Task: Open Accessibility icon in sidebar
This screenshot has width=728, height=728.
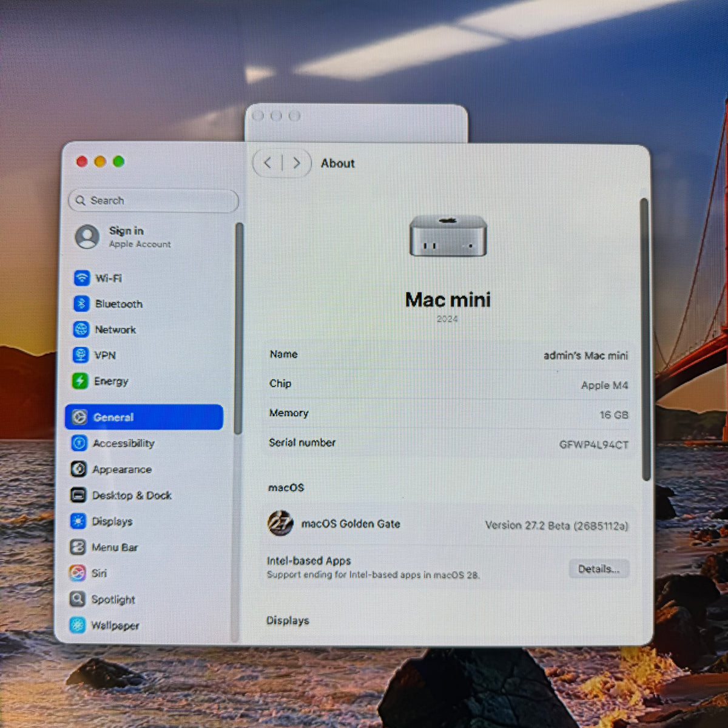Action: point(79,443)
